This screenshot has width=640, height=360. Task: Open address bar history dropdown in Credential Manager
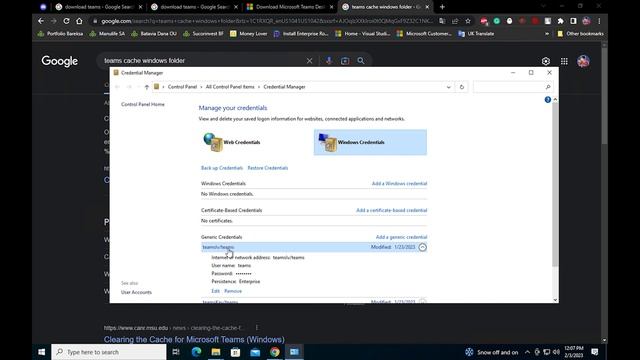(449, 87)
